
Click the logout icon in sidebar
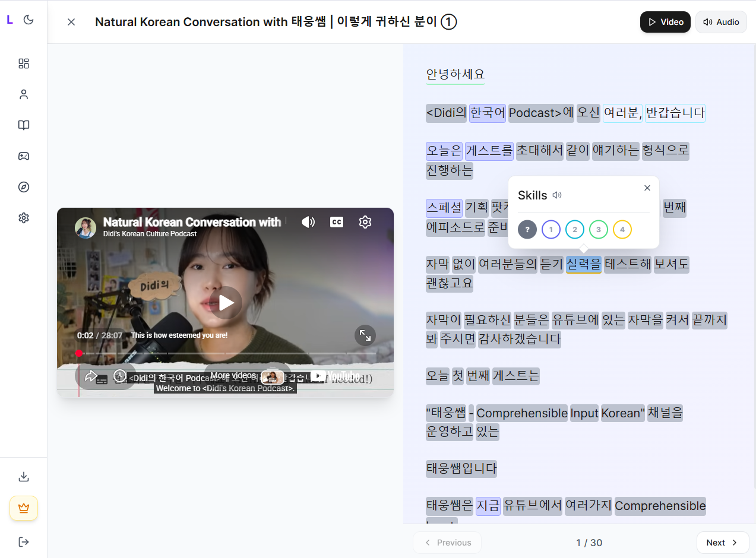pos(24,542)
